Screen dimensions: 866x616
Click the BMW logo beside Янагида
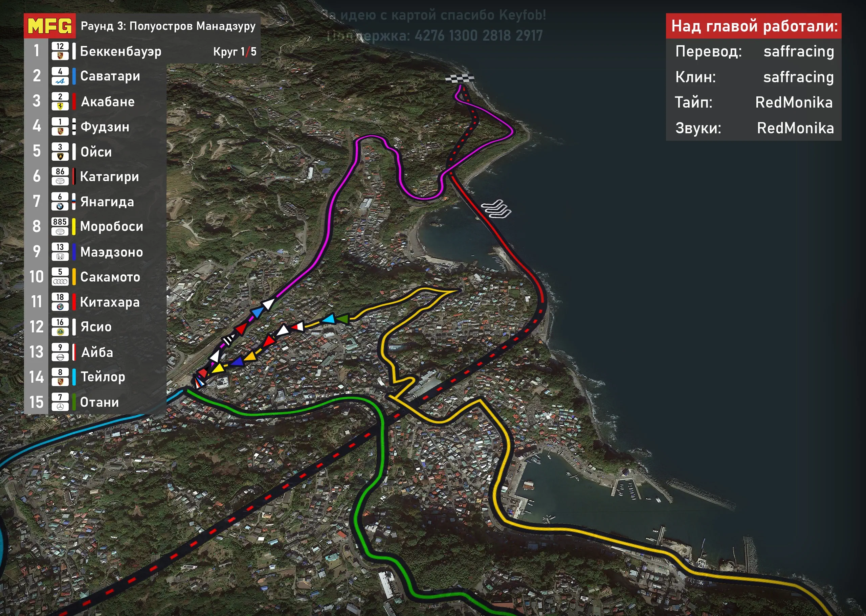coord(60,206)
